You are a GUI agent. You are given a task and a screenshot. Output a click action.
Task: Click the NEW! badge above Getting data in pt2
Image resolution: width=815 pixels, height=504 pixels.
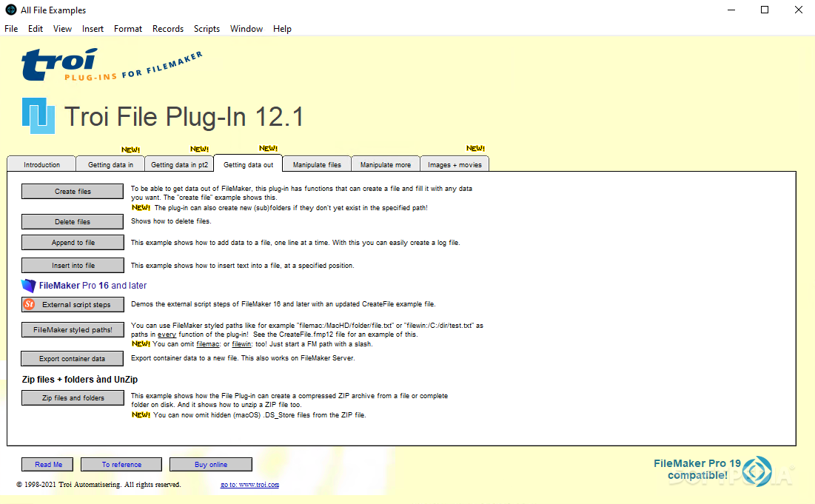click(x=199, y=149)
